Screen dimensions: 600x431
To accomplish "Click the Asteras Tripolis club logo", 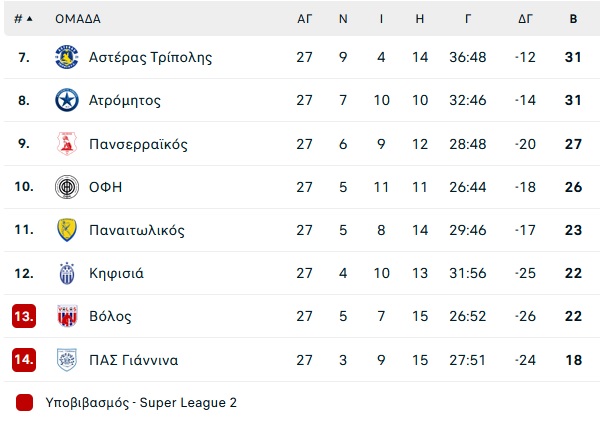I will coord(67,57).
